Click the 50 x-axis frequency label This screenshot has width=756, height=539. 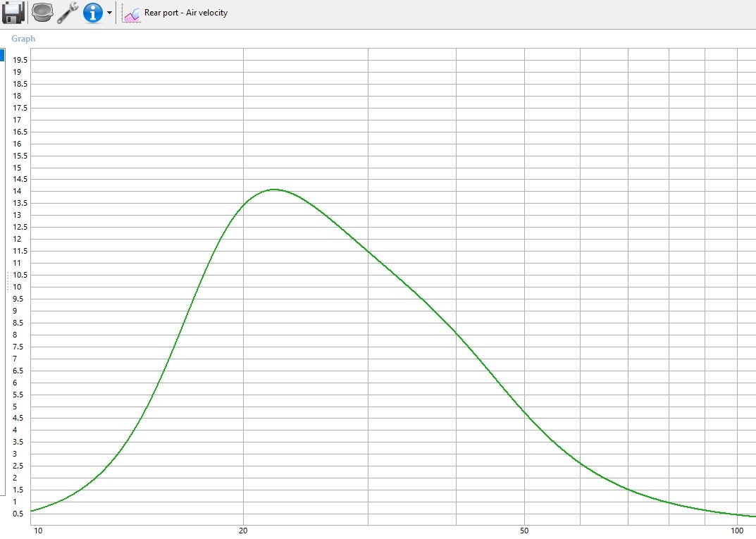pyautogui.click(x=524, y=531)
